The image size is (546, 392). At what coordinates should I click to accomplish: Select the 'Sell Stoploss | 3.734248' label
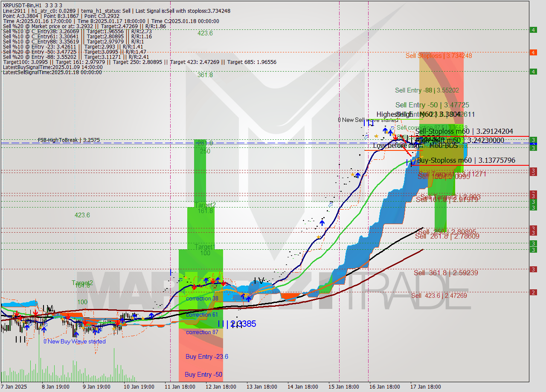point(439,55)
